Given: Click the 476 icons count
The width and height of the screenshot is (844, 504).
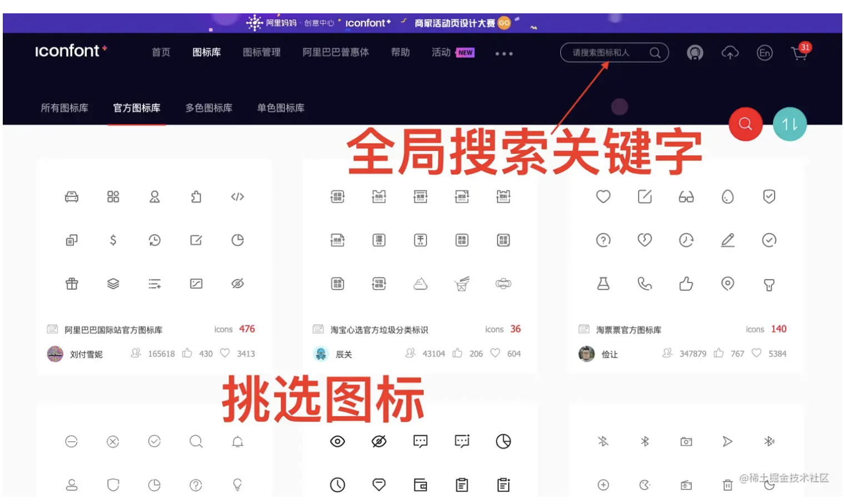Looking at the screenshot, I should click(x=247, y=329).
